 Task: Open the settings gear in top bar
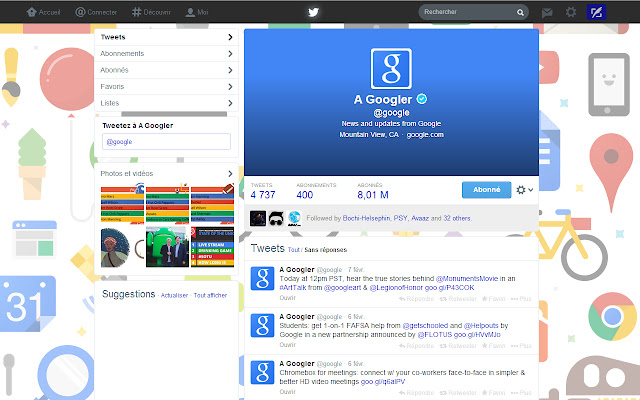571,12
